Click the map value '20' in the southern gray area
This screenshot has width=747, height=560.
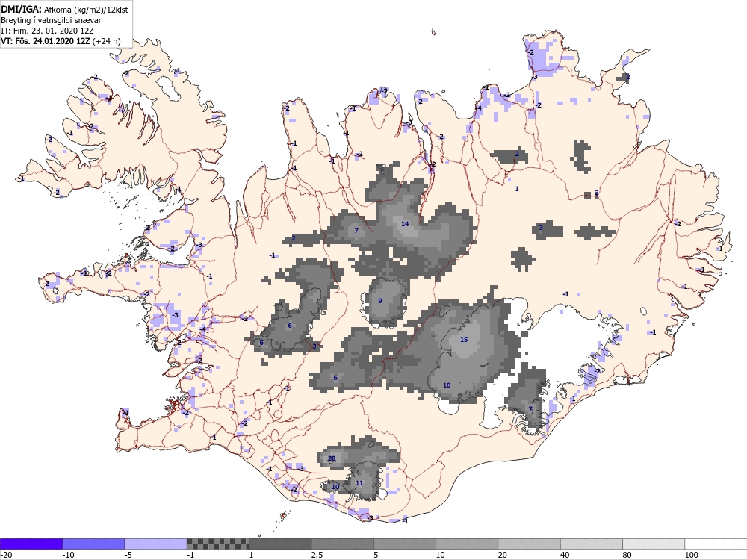pyautogui.click(x=332, y=458)
